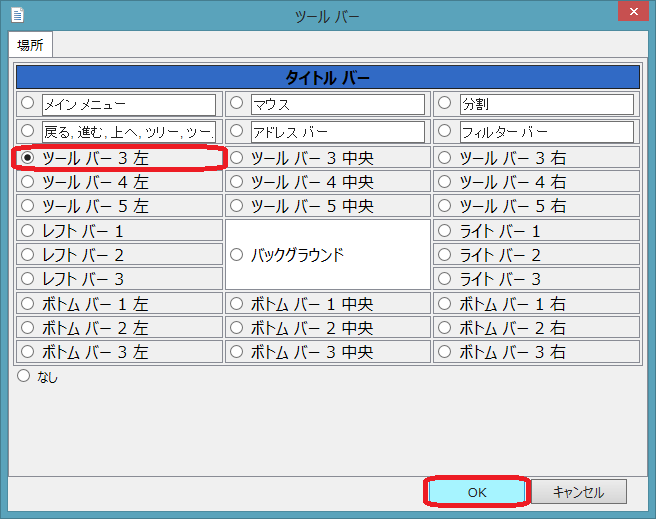Viewport: 656px width, 519px height.
Task: Select the アドレス バー radio option
Action: [x=237, y=131]
